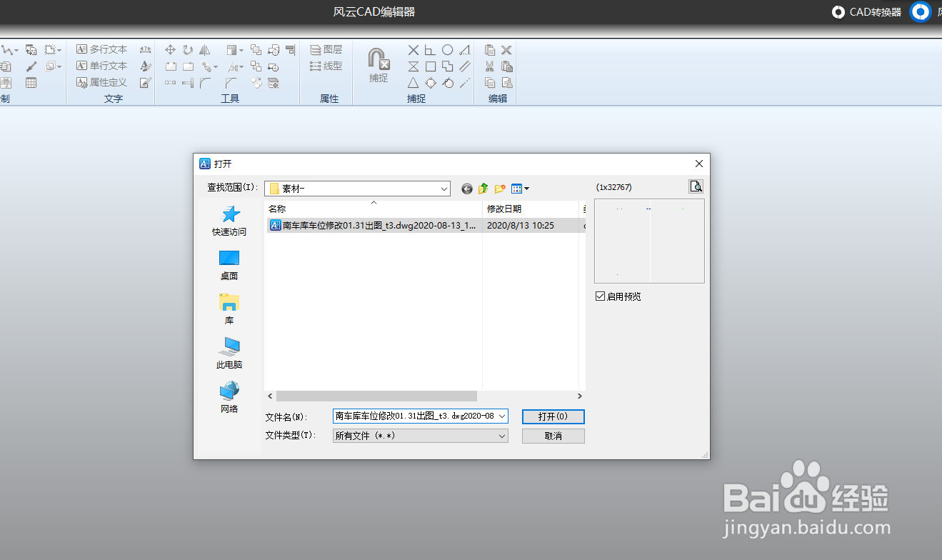Click the Cut scissors icon
Image resolution: width=942 pixels, height=560 pixels.
click(490, 66)
